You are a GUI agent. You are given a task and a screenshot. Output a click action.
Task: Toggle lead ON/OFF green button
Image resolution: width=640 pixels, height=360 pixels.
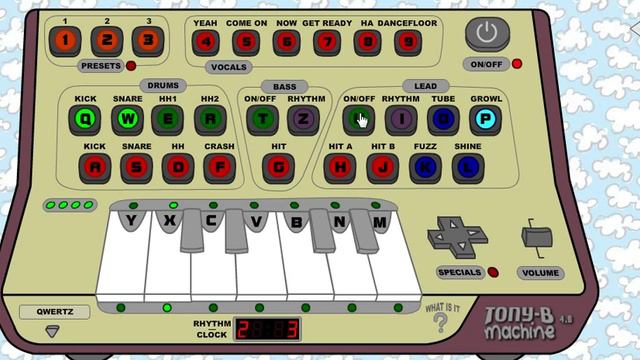click(359, 120)
